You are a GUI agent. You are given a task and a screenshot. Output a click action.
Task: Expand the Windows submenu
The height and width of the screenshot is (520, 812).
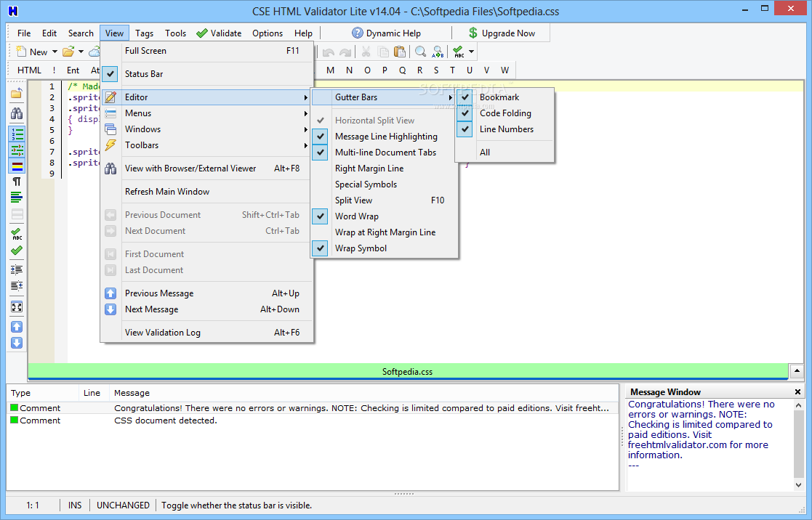[x=207, y=129]
